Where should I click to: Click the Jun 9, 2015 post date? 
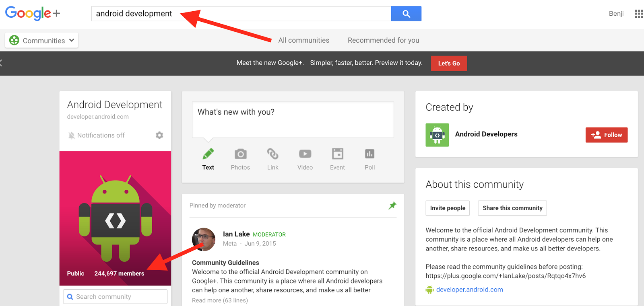(x=260, y=244)
